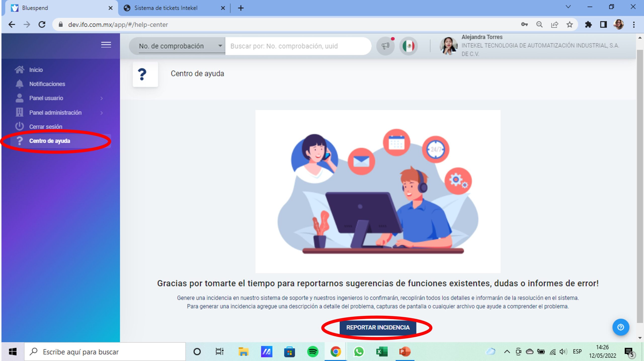
Task: Click the REPORTAR INCIDENCIA button
Action: point(378,327)
